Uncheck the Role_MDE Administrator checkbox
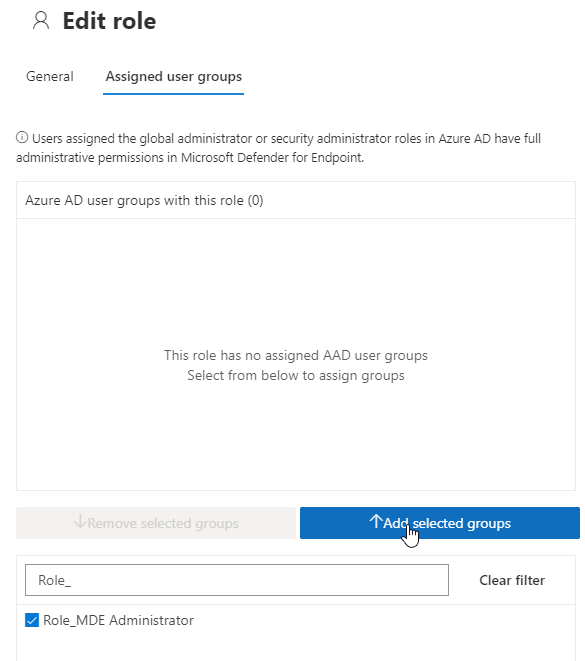 pyautogui.click(x=32, y=620)
